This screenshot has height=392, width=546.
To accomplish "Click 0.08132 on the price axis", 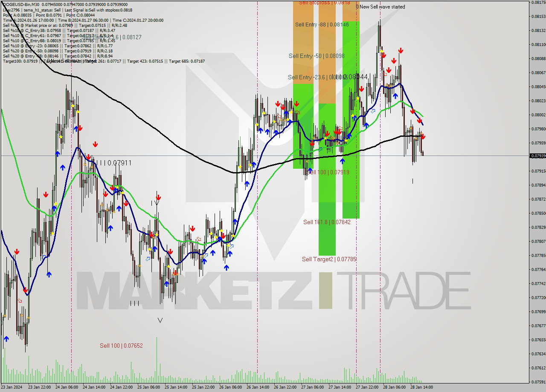I will [x=538, y=30].
